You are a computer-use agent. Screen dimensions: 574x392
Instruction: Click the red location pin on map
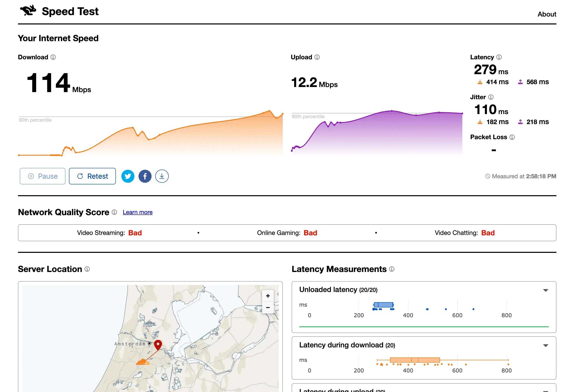(x=158, y=345)
